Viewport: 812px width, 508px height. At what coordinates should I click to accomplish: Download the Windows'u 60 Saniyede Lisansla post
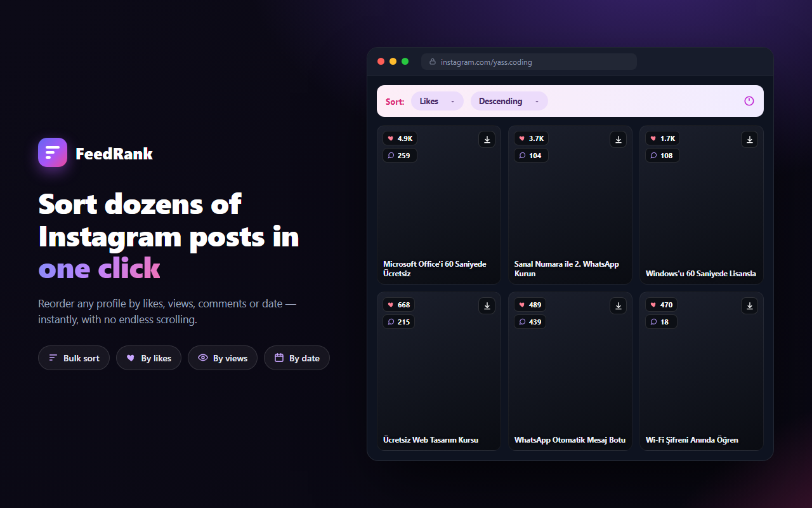click(x=750, y=140)
